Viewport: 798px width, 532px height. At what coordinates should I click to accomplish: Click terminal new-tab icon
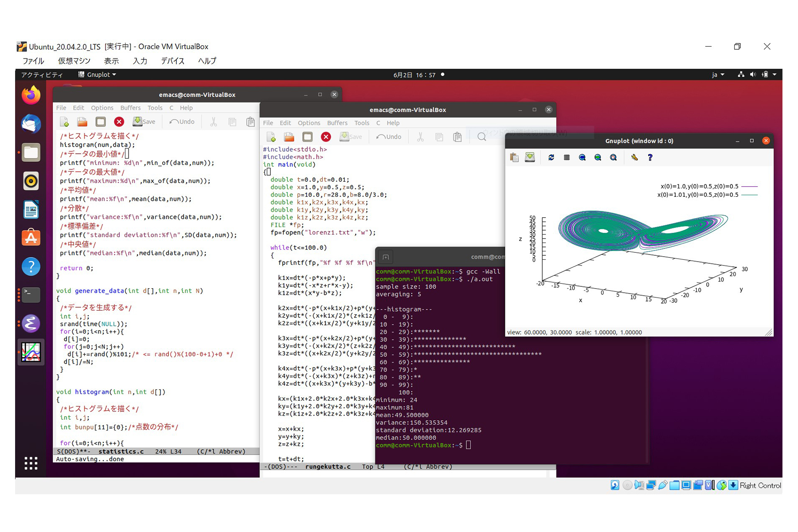(x=386, y=257)
